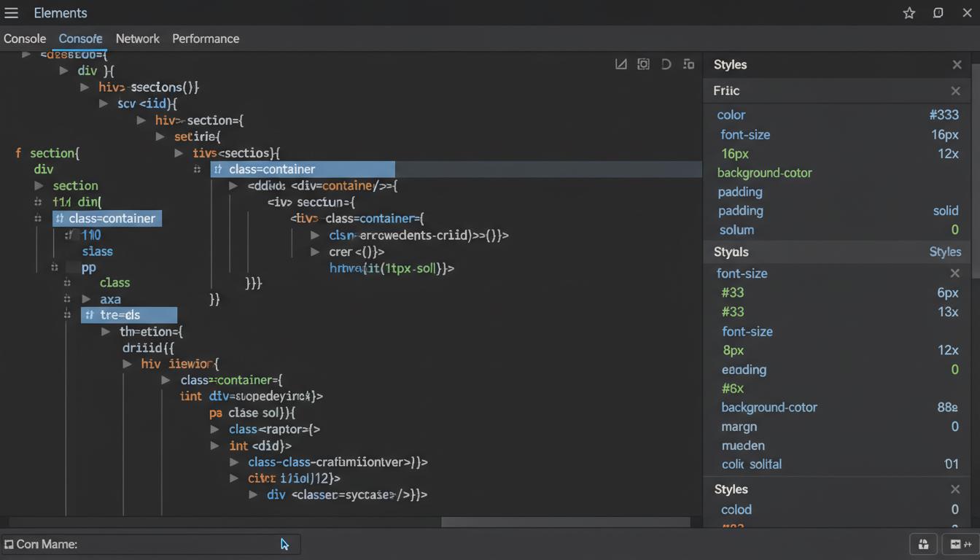Open the Performance tab
Screen dimensions: 980x560
pos(206,39)
